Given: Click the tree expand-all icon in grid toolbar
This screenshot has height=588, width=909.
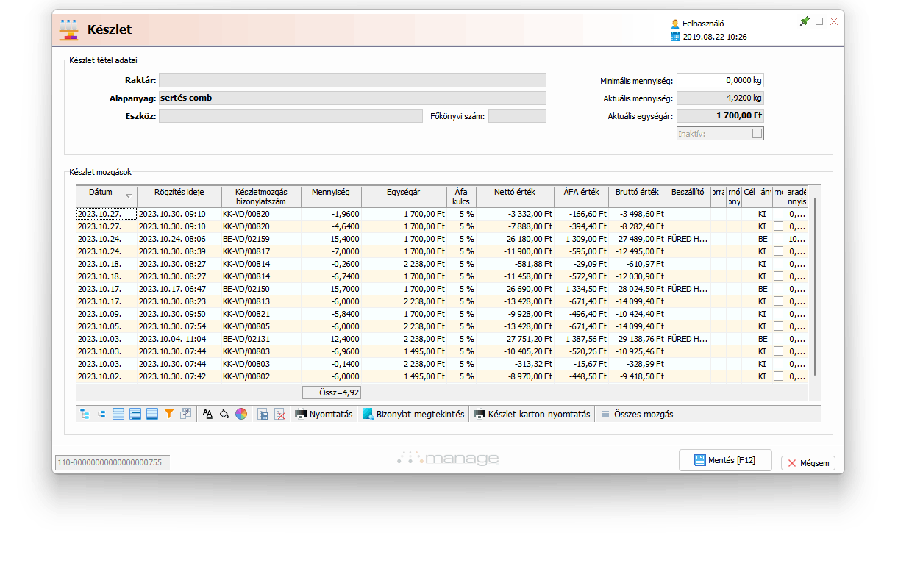Looking at the screenshot, I should coord(85,415).
